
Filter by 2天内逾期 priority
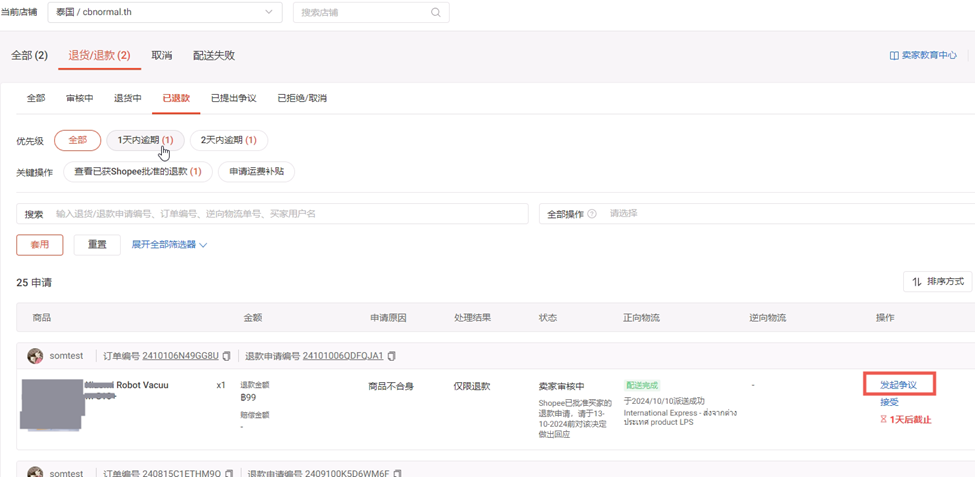[x=228, y=141]
